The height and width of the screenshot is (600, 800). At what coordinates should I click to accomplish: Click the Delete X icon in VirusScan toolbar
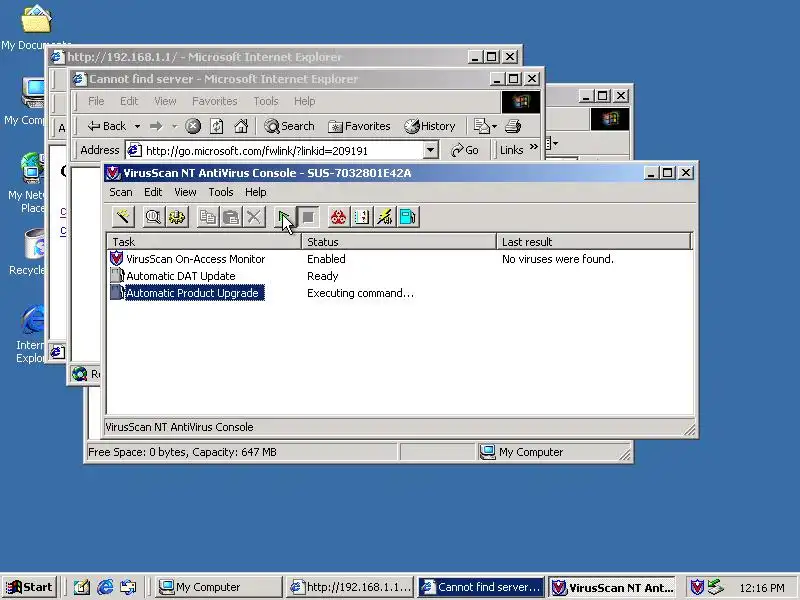254,217
